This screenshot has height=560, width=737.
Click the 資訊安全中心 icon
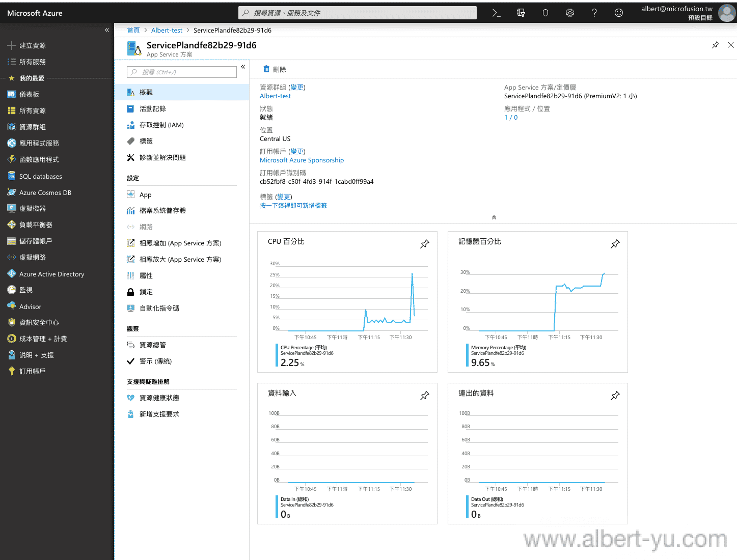[12, 322]
